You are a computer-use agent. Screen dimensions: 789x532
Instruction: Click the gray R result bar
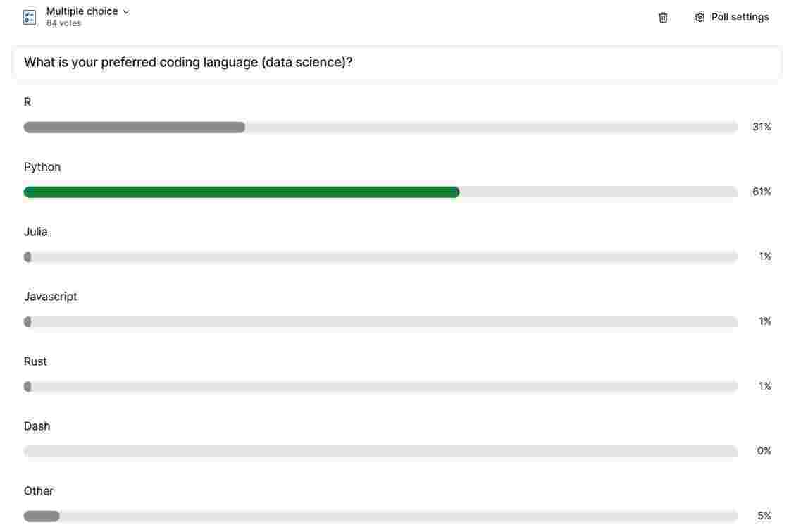click(135, 128)
